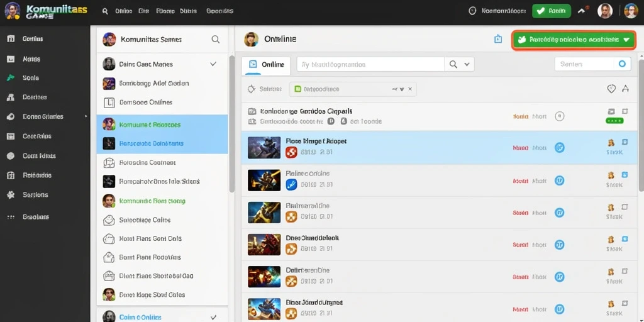The image size is (644, 322).
Task: Focus the Sonten input field
Action: pyautogui.click(x=592, y=64)
